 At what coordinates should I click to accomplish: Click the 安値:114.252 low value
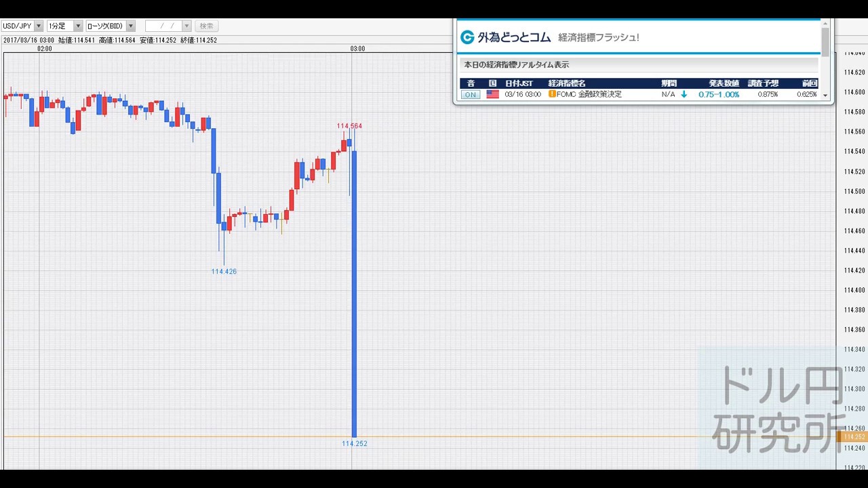[157, 40]
